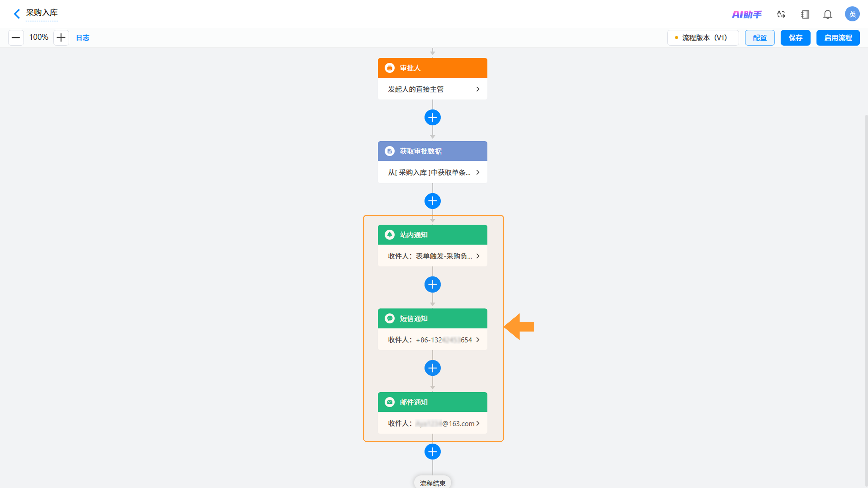Add node below 获取审批数据 step
Screen dimensions: 868x488
coord(433,201)
